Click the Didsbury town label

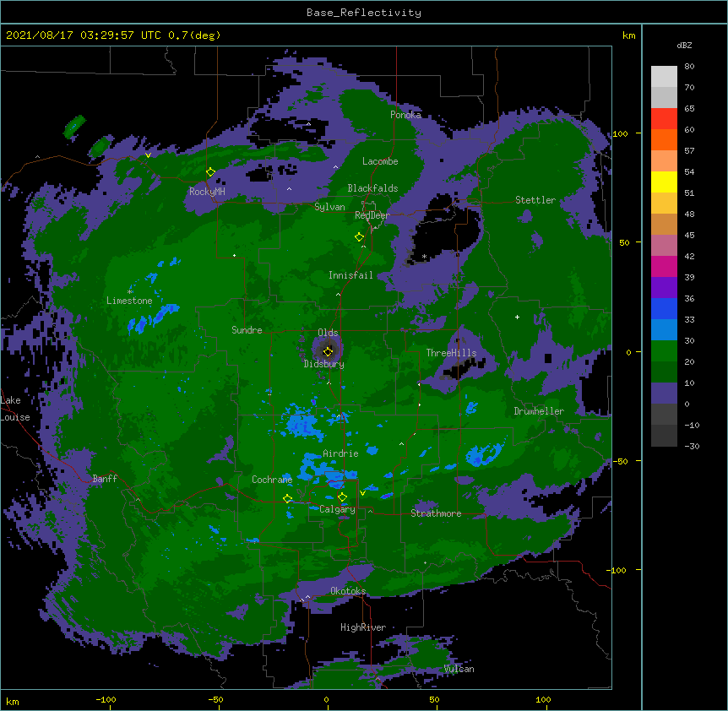[323, 364]
